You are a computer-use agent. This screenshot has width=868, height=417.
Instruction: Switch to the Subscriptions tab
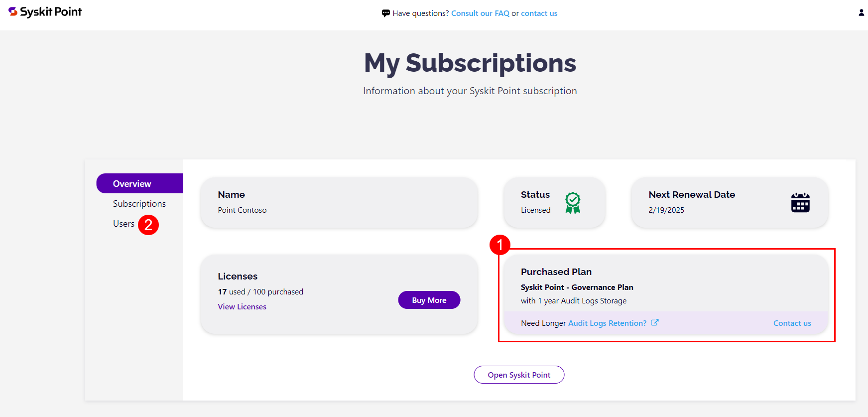click(x=139, y=203)
